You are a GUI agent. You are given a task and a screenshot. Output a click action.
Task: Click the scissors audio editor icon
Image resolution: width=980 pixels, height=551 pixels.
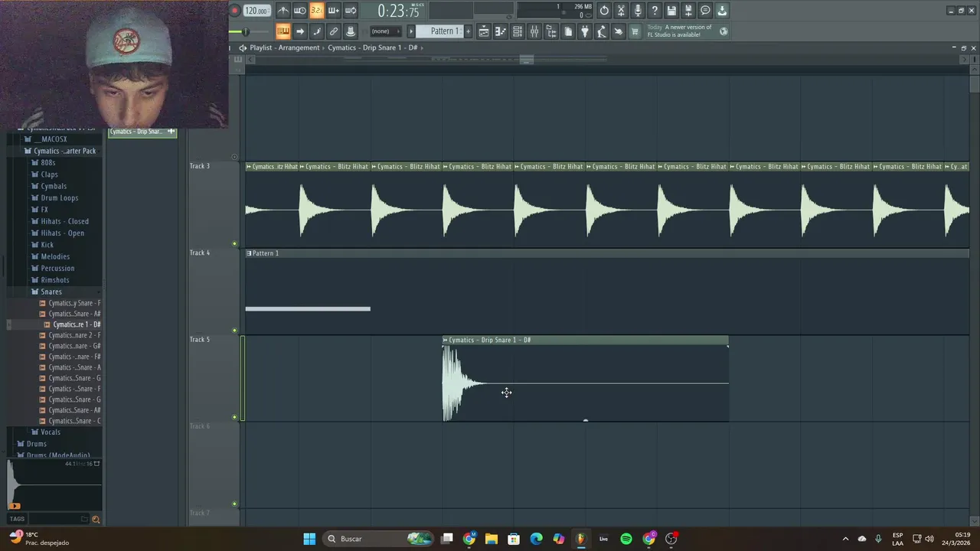click(621, 11)
